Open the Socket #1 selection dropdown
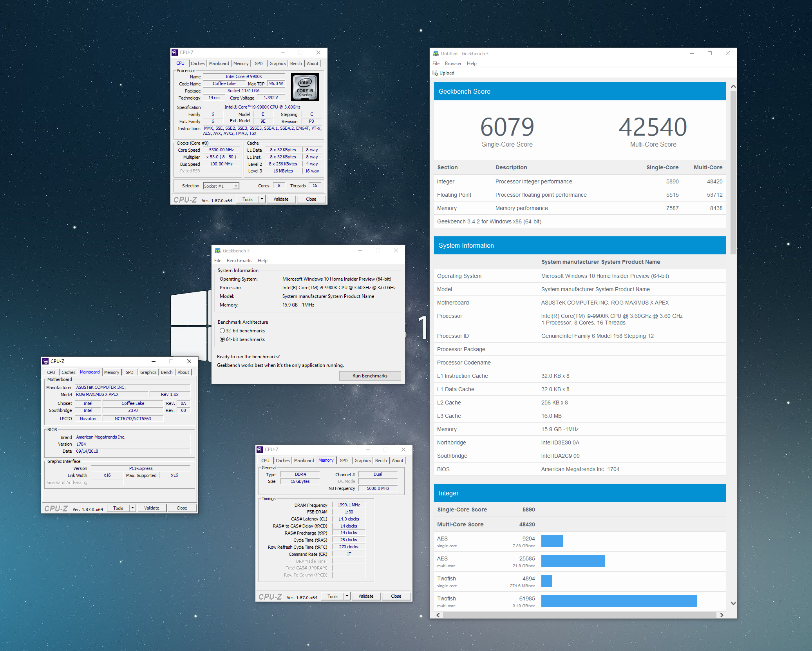 pos(236,186)
